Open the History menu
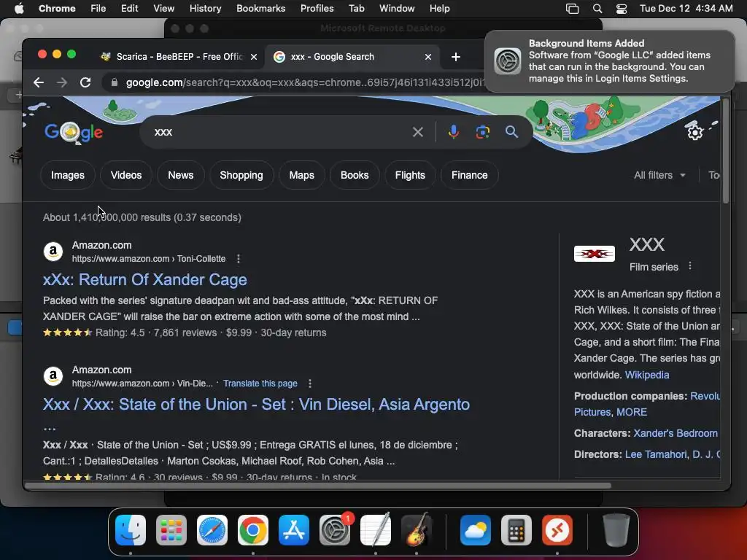 tap(205, 9)
